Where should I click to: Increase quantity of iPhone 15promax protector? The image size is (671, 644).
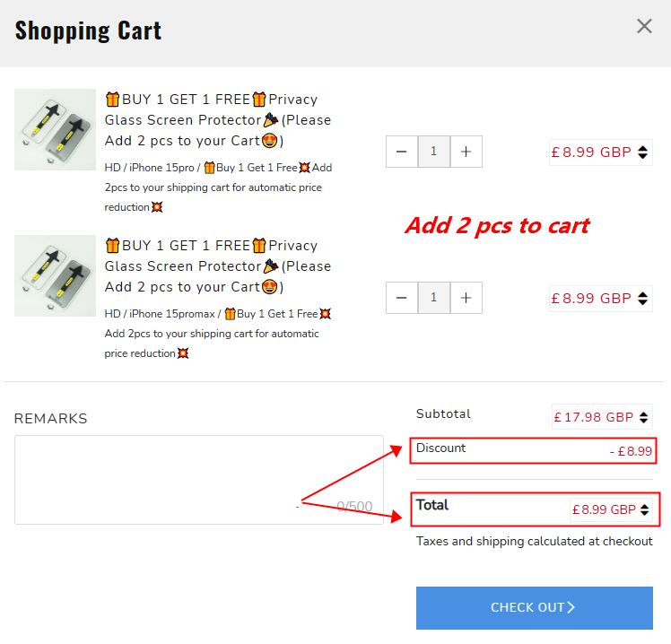coord(466,298)
